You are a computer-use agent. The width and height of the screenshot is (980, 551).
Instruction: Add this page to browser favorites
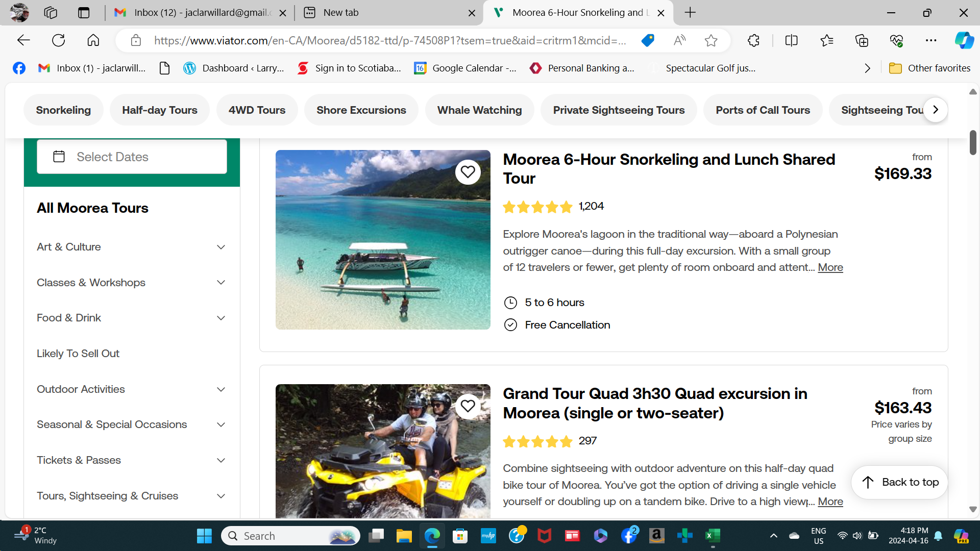click(711, 40)
